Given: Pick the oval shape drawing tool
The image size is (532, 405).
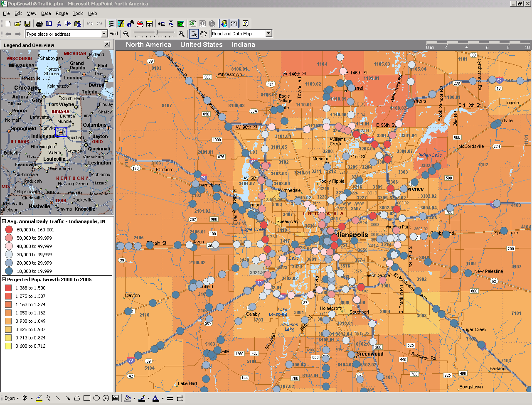Looking at the screenshot, I should 96,398.
